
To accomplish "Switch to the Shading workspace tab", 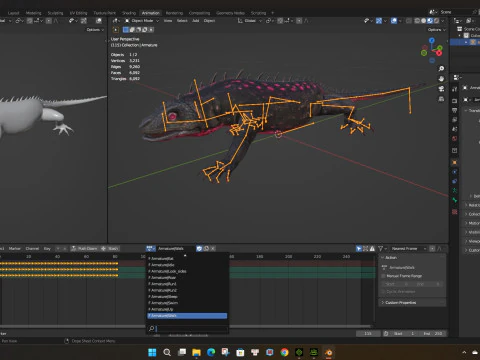I will tap(129, 13).
